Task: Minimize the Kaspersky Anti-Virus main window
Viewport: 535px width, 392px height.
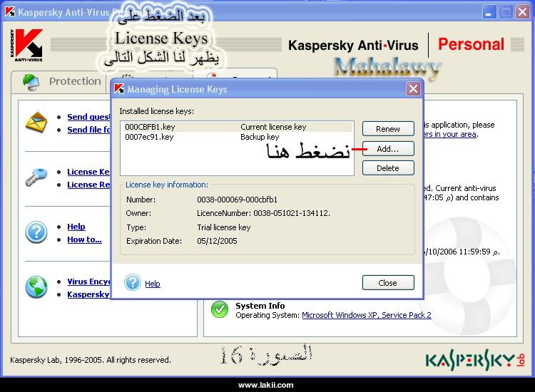Action: coord(489,12)
